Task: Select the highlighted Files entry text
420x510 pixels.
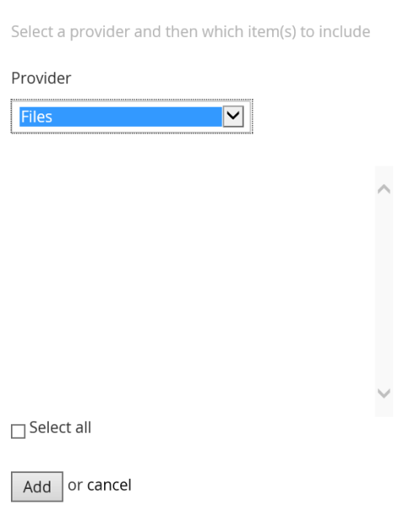Action: (x=36, y=117)
